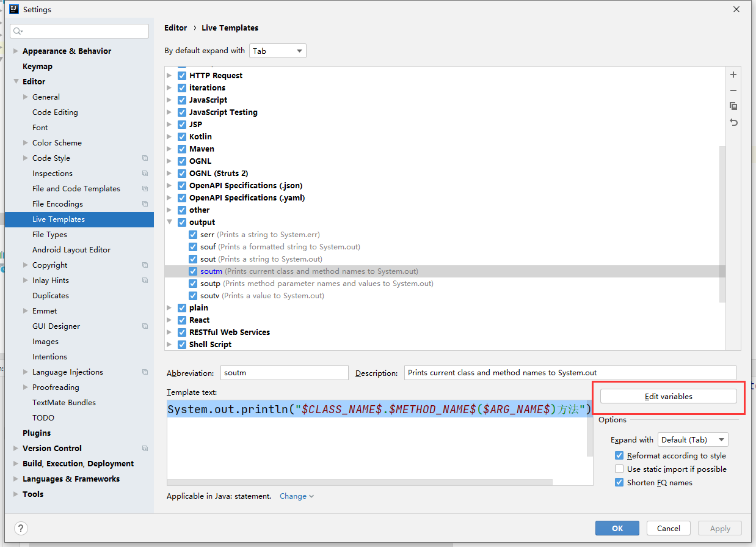The width and height of the screenshot is (756, 547).
Task: Click the Edit variables button
Action: coord(669,396)
